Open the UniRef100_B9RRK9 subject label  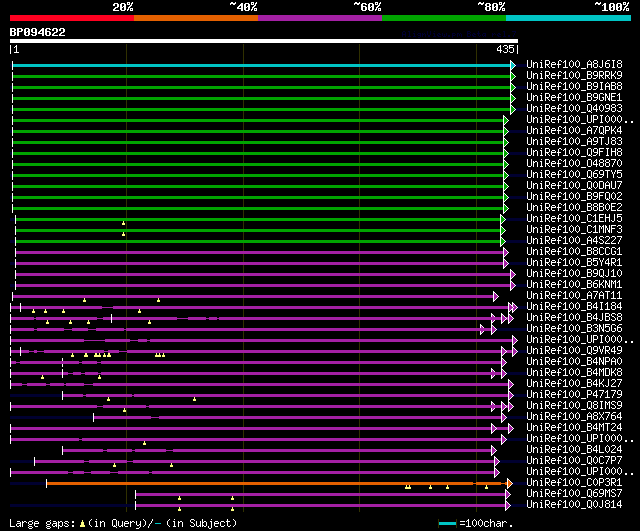(574, 76)
